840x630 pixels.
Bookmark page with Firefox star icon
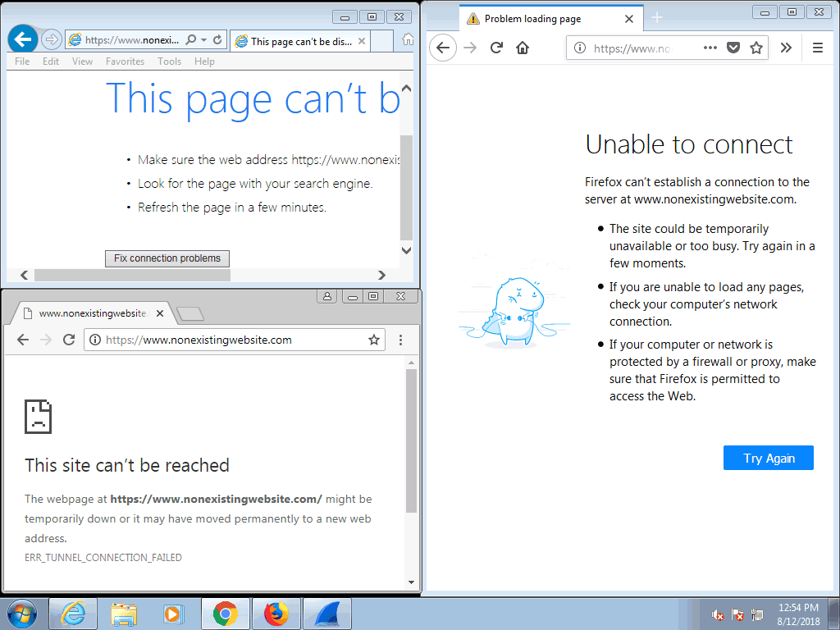point(756,48)
